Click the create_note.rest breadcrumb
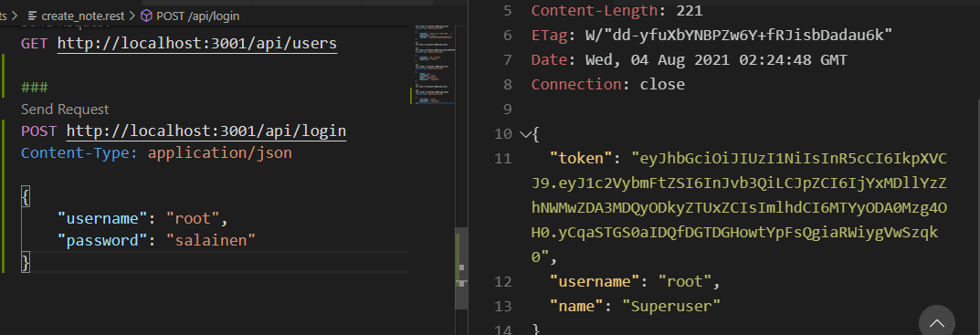Screen dimensions: 980x335 (83, 16)
